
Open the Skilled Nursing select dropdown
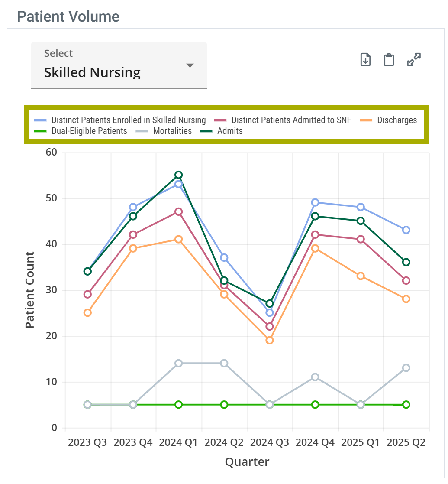pyautogui.click(x=119, y=65)
